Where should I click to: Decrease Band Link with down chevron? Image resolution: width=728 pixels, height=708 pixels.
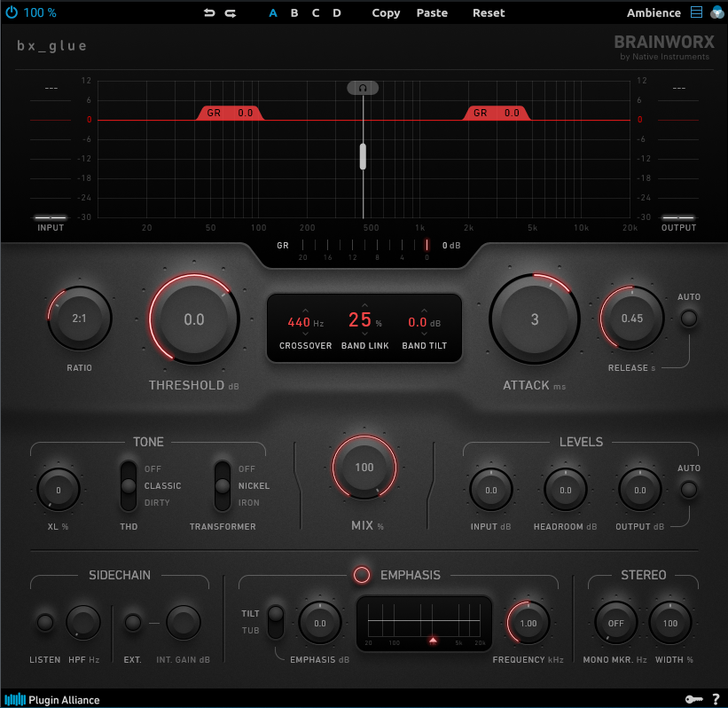click(365, 334)
